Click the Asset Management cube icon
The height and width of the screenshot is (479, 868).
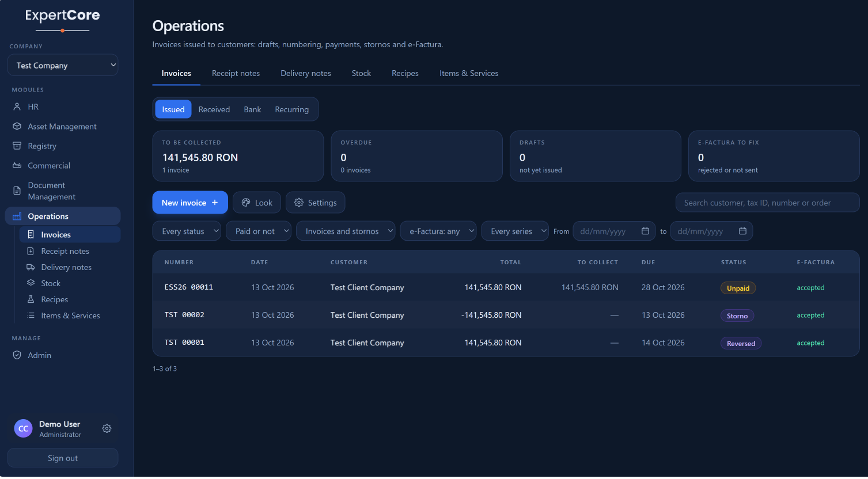[17, 127]
